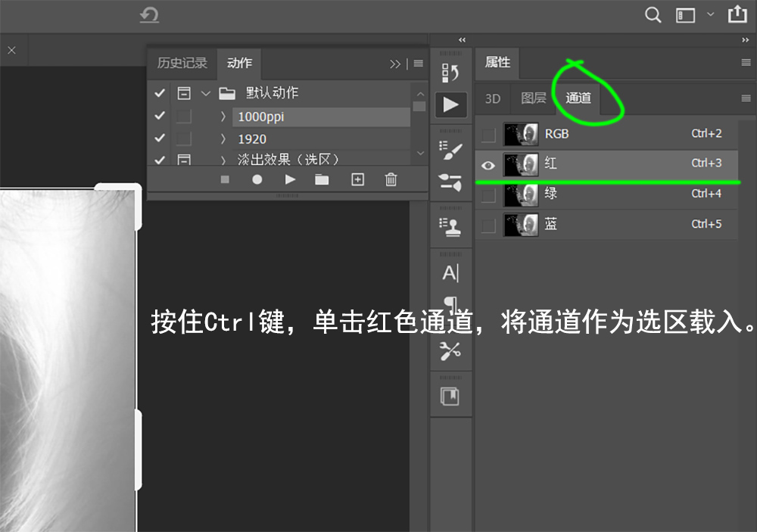Image resolution: width=757 pixels, height=532 pixels.
Task: Open the Actions panel flyout menu
Action: click(x=418, y=64)
